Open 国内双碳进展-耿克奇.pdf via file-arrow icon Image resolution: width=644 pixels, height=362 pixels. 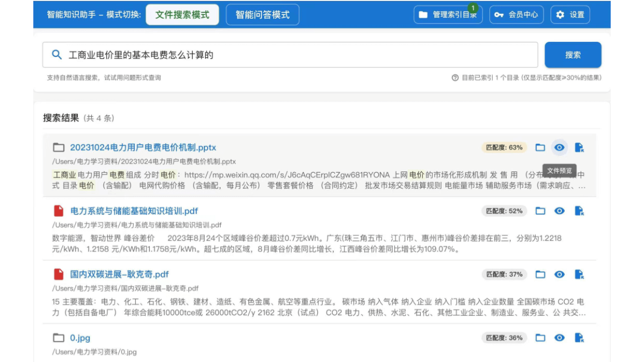[579, 275]
